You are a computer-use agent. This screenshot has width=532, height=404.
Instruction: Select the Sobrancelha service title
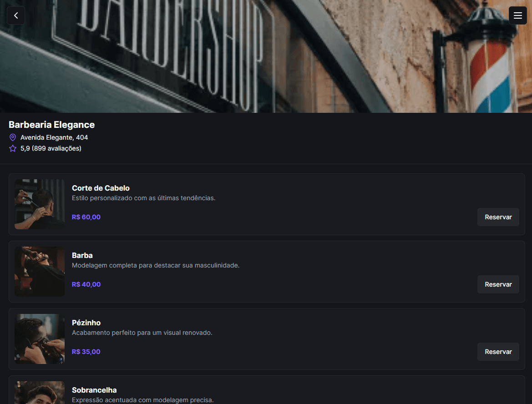pos(94,390)
